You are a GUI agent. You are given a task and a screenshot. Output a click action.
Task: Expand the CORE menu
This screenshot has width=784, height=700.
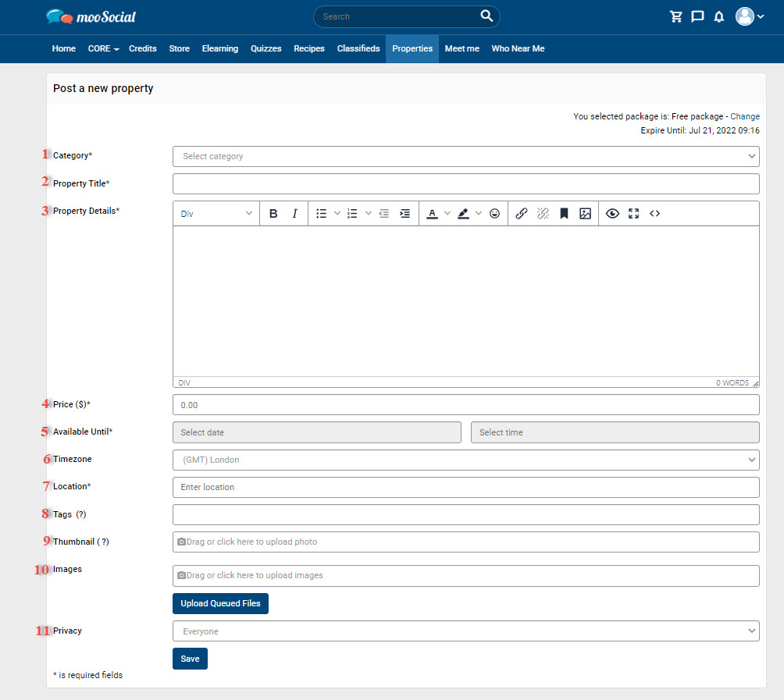pyautogui.click(x=104, y=48)
